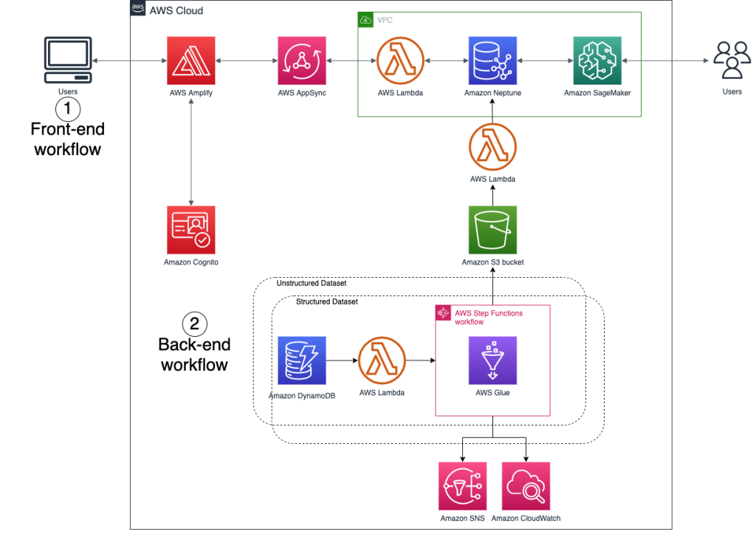Click the AWS Cloud label at the top
The height and width of the screenshot is (540, 756).
click(176, 10)
